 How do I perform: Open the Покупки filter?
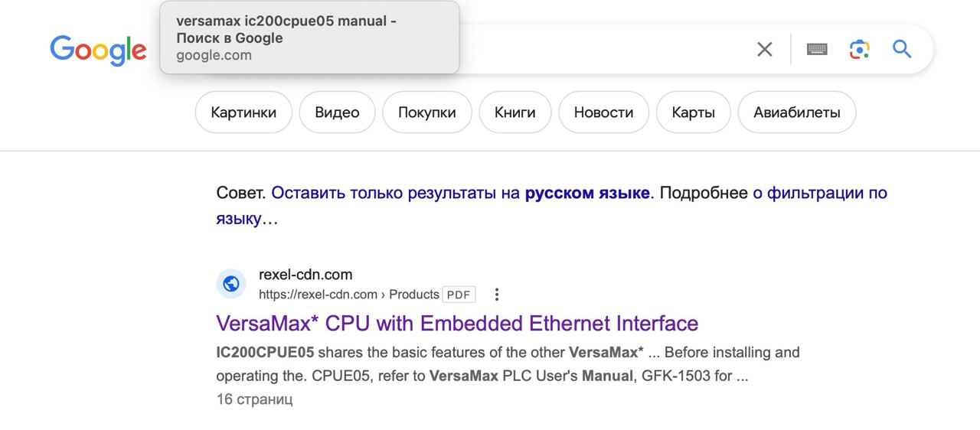[x=427, y=112]
